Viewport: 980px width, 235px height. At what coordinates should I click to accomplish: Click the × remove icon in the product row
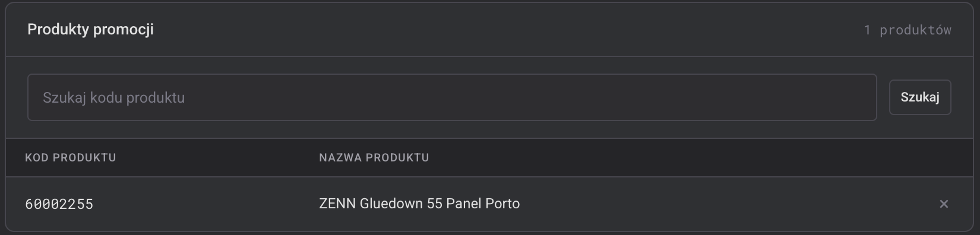click(944, 204)
